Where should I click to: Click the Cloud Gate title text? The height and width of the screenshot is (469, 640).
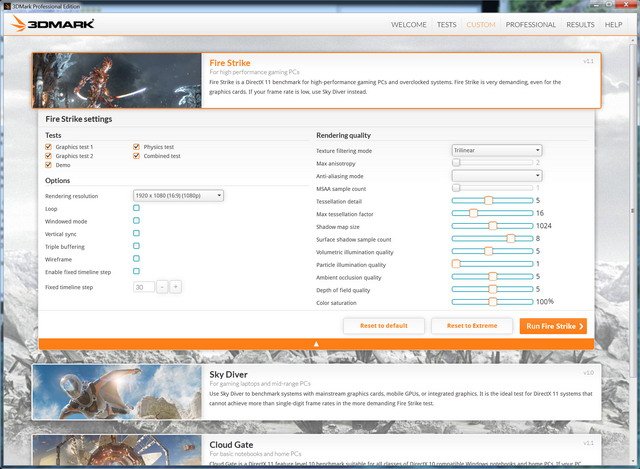(x=231, y=445)
